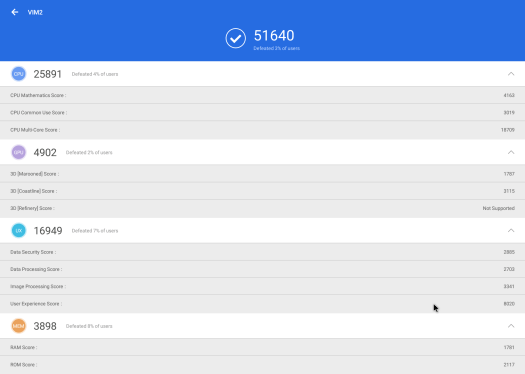Click the blue CPU badge icon
This screenshot has width=525, height=374.
tap(19, 74)
